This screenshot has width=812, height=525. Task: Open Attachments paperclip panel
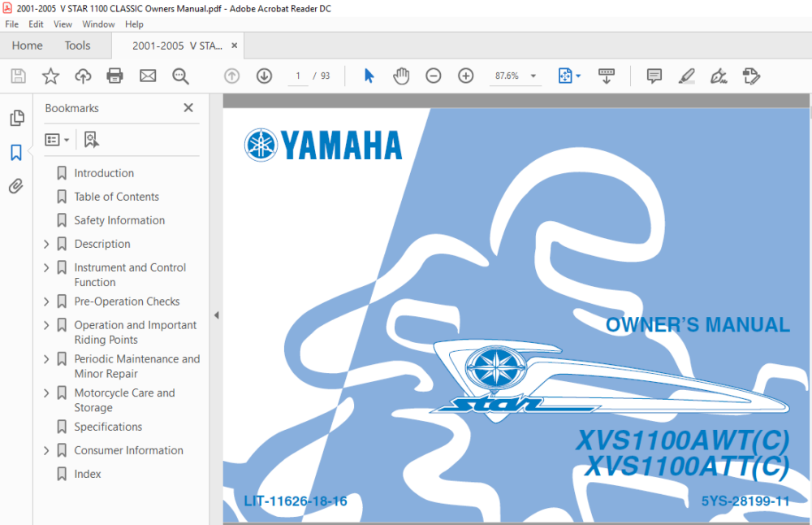[x=16, y=186]
